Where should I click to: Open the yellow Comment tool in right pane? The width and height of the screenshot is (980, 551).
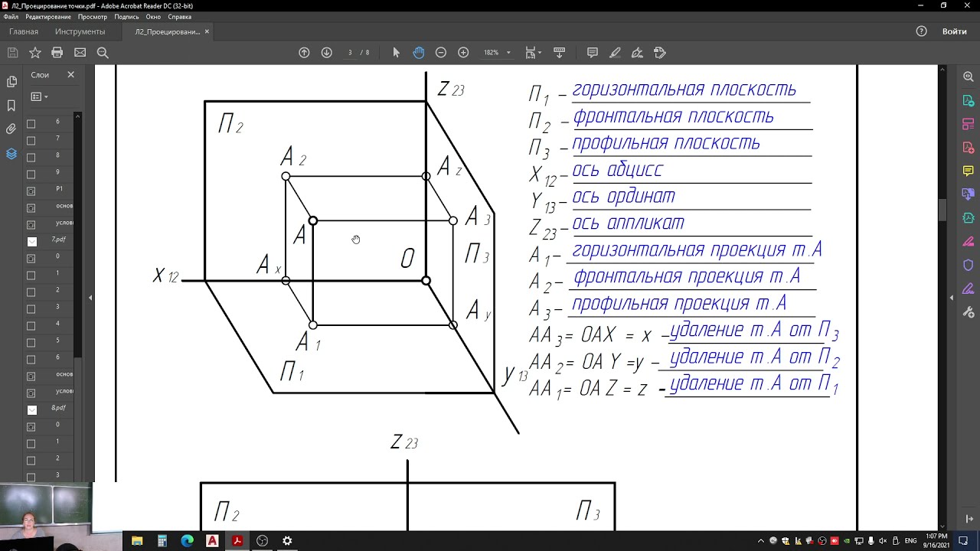969,171
